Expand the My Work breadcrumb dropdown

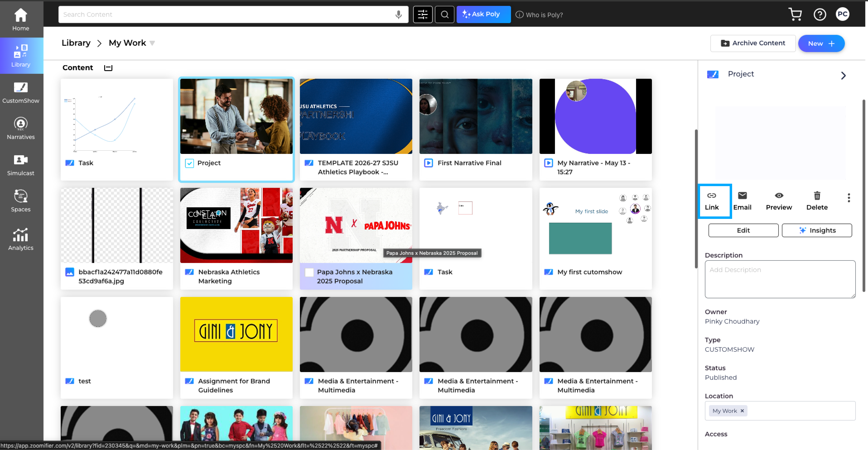[152, 43]
